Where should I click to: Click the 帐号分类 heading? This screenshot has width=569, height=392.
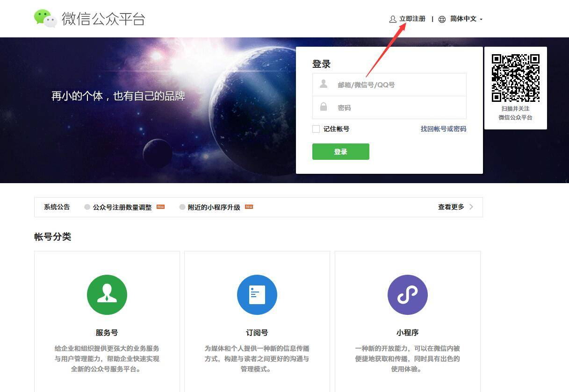coord(53,236)
